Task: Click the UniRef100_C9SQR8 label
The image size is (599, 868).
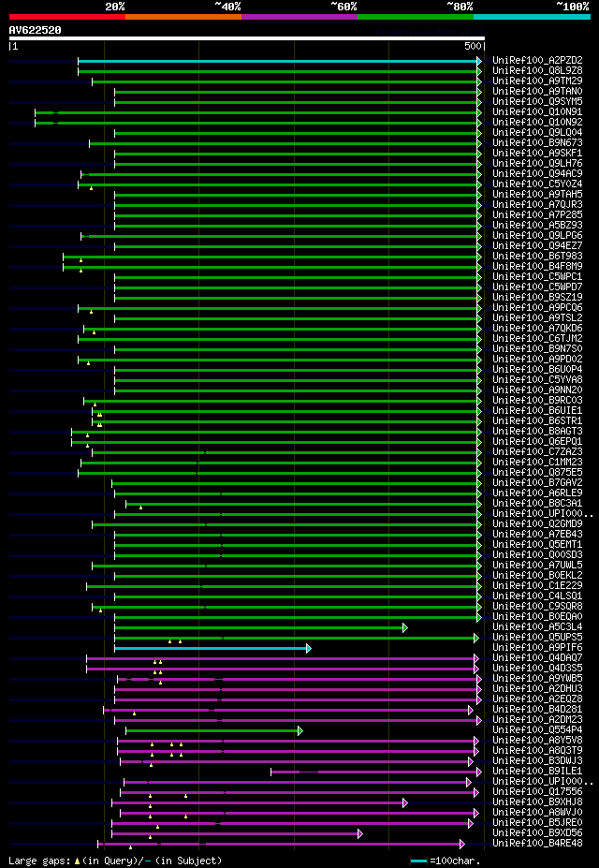Action: (537, 607)
